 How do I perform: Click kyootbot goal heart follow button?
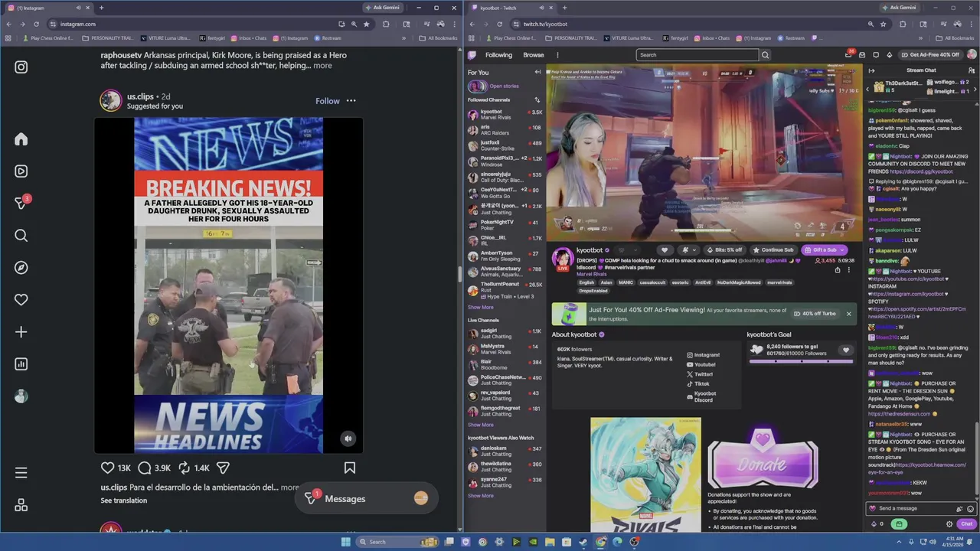click(x=846, y=350)
